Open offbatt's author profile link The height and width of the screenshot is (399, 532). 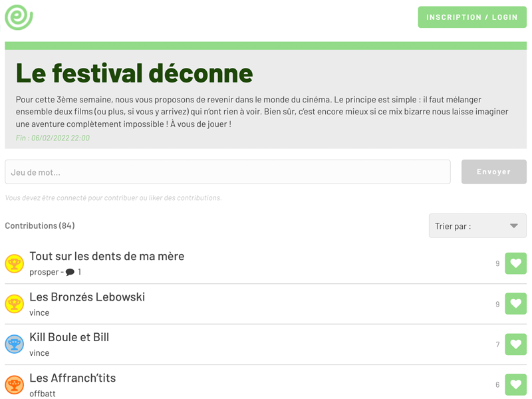[x=43, y=394]
